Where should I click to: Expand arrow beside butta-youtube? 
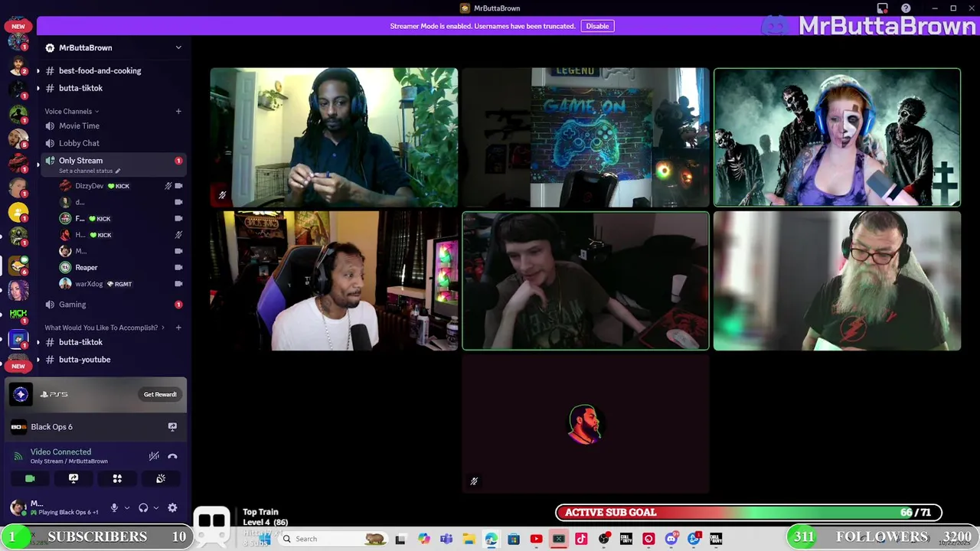click(38, 360)
